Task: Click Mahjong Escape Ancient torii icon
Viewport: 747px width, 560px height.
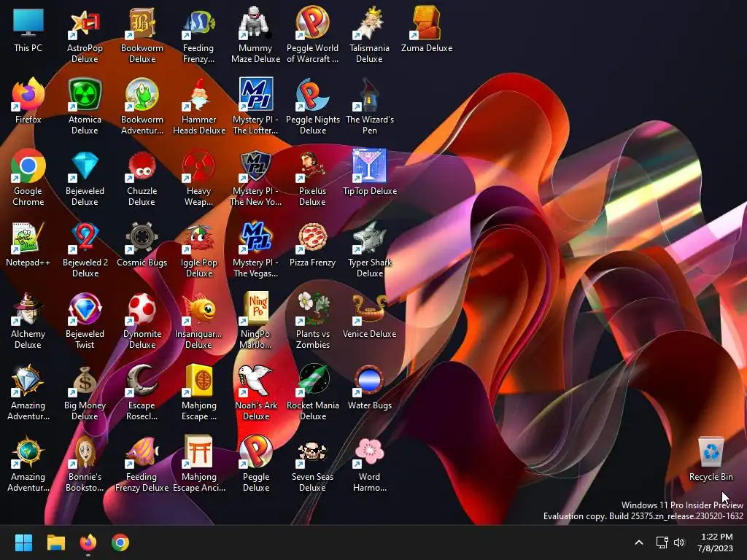Action: pos(198,451)
